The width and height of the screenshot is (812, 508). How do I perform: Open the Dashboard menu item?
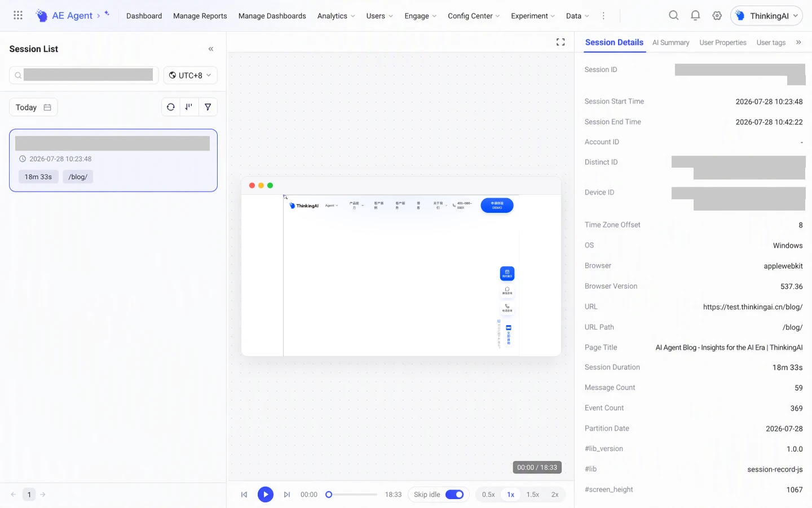[x=144, y=16]
